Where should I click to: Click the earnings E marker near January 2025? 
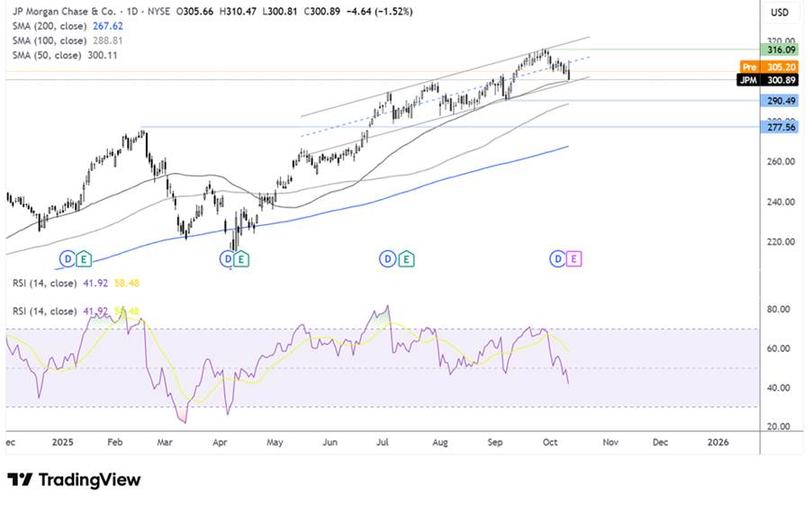(84, 258)
